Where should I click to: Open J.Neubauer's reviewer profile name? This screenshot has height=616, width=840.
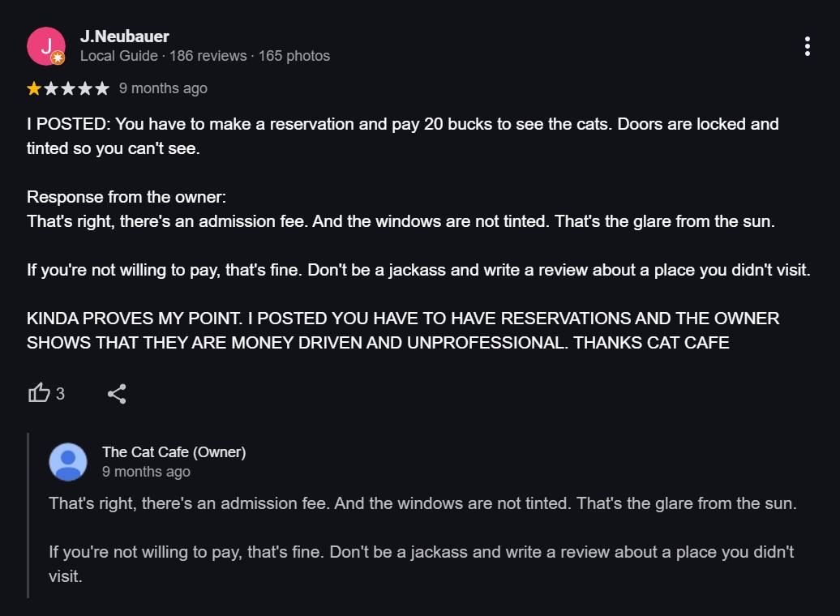[x=125, y=36]
